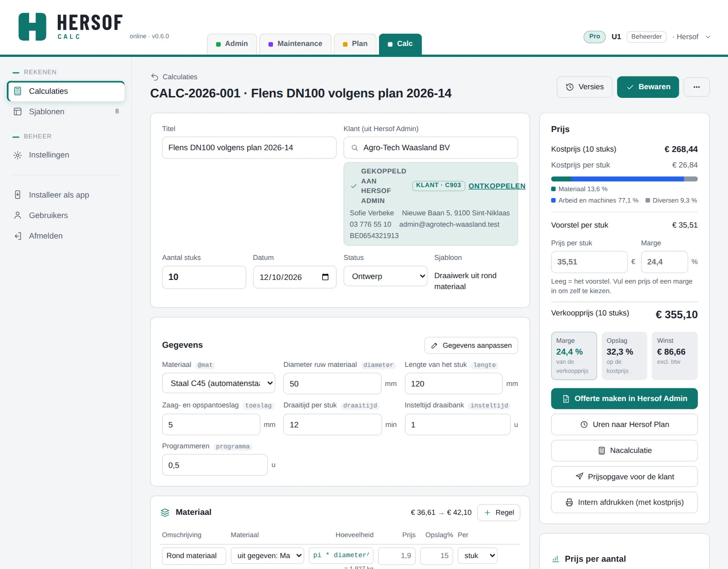Click Intern afdrukken (met kostprijs) button

(x=624, y=503)
